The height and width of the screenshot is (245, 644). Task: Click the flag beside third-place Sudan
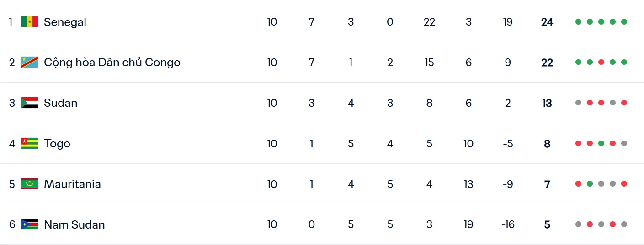(30, 103)
